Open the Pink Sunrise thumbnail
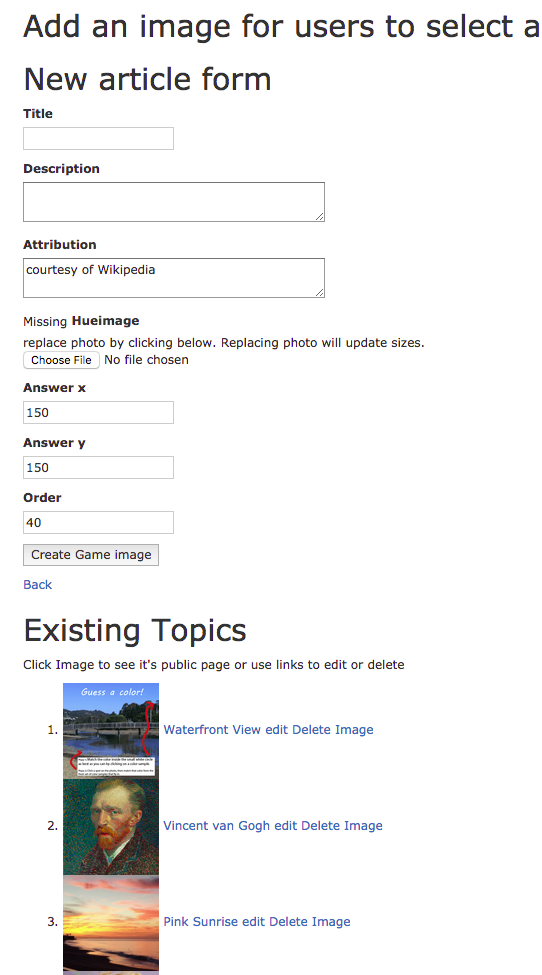542x975 pixels. [111, 923]
